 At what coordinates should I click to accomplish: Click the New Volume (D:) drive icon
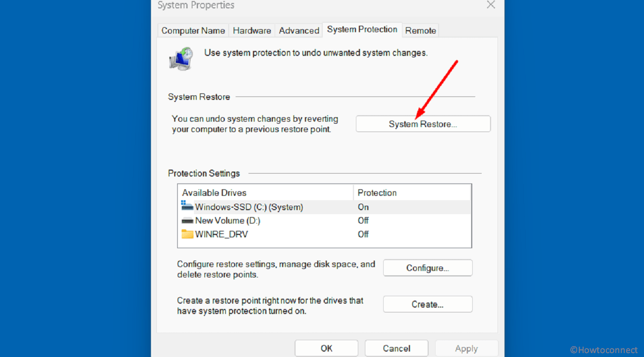click(x=187, y=221)
